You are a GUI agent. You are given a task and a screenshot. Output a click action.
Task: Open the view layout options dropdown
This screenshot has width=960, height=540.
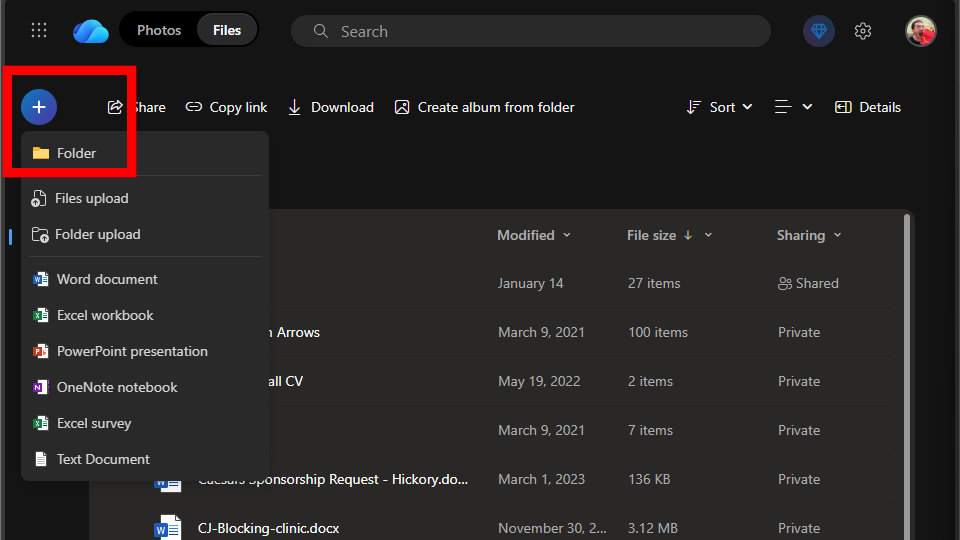click(794, 107)
